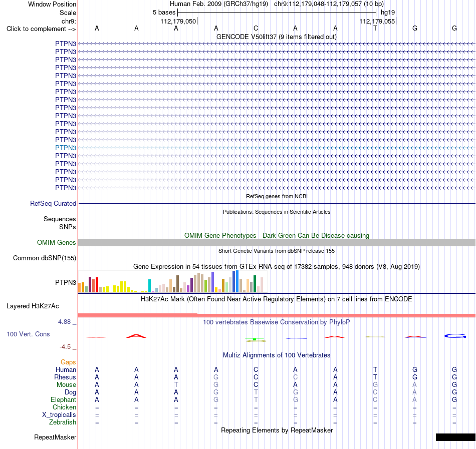Open '100 vertebrates Basewise Conservation by PhyloP' title
476x449 pixels.
click(x=276, y=322)
